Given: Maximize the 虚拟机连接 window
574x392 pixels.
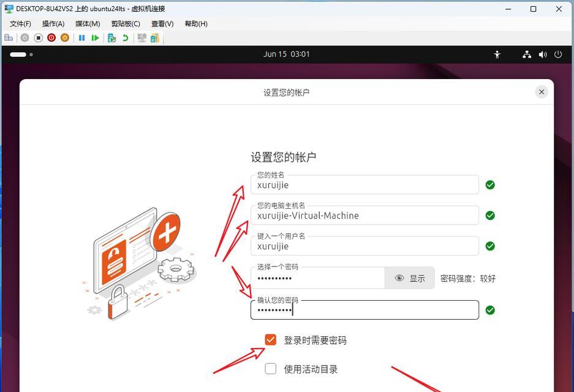Looking at the screenshot, I should point(534,9).
